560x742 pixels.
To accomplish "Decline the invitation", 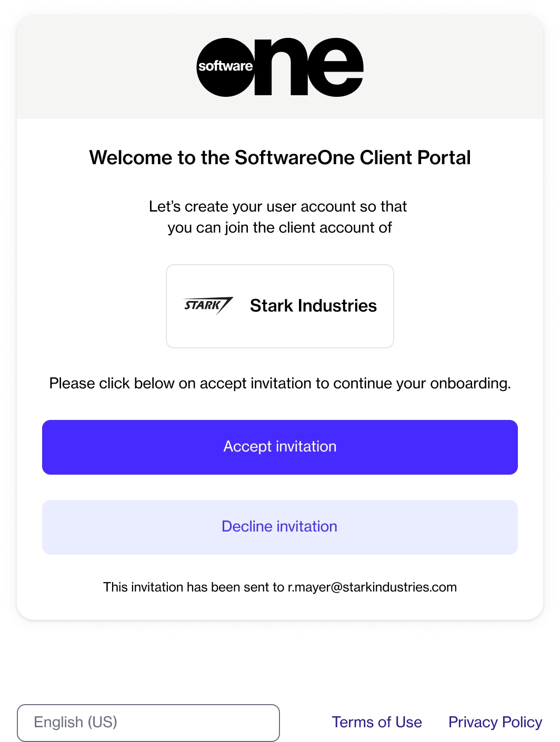I will coord(280,527).
